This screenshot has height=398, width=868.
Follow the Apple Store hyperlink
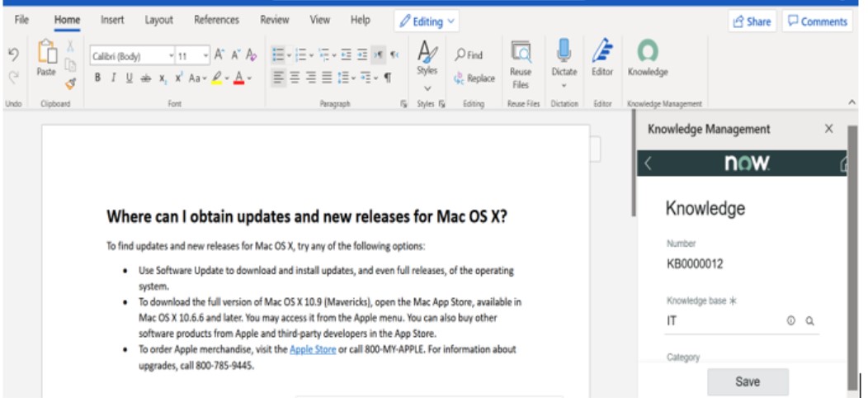(312, 349)
